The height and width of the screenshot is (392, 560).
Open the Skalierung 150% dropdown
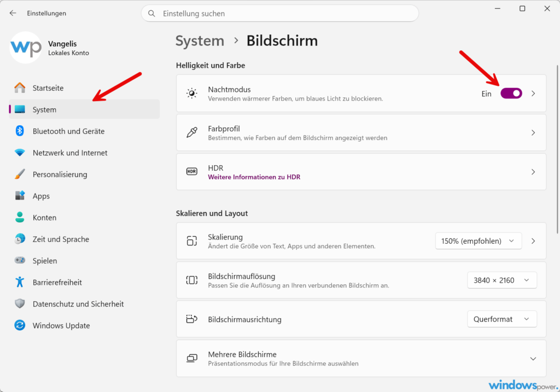click(478, 241)
